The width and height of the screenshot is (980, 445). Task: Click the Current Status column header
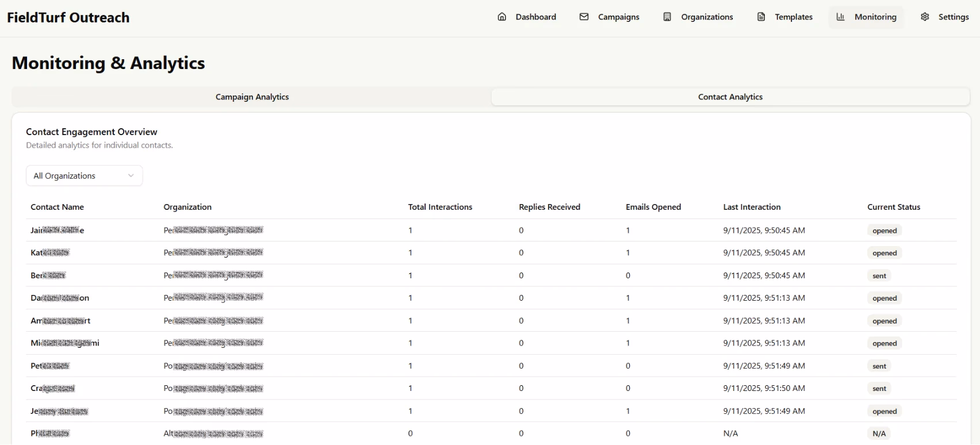pos(894,207)
